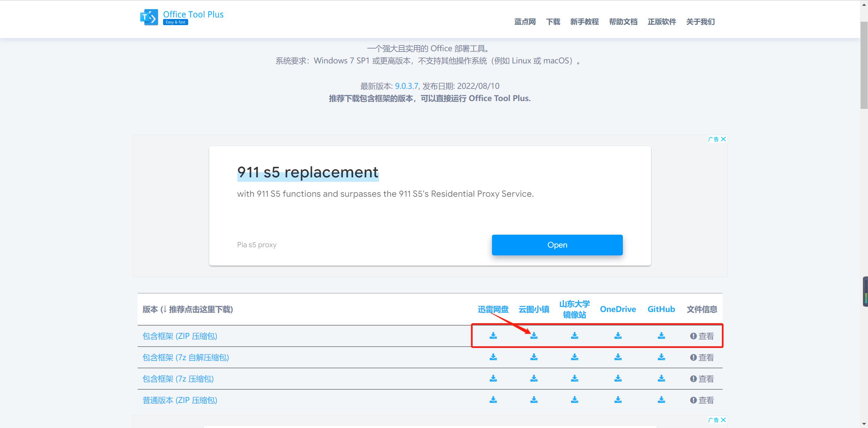The width and height of the screenshot is (868, 428).
Task: Click the Open button in the ad
Action: [557, 245]
